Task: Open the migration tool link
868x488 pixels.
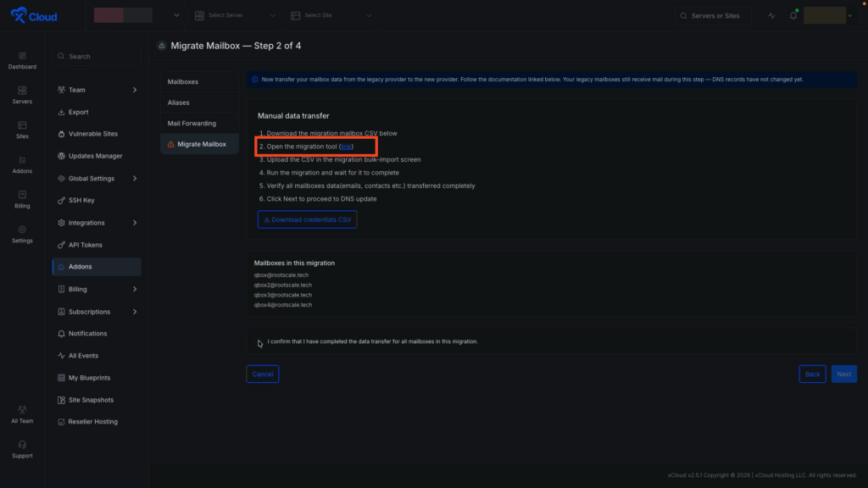Action: [x=346, y=147]
